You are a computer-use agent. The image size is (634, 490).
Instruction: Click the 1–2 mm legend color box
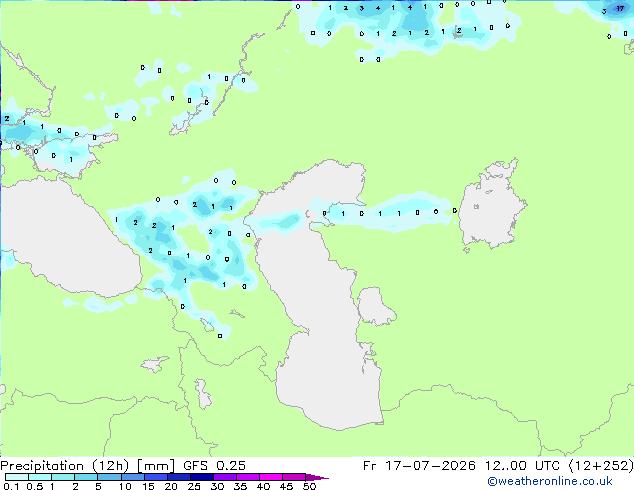(x=63, y=477)
